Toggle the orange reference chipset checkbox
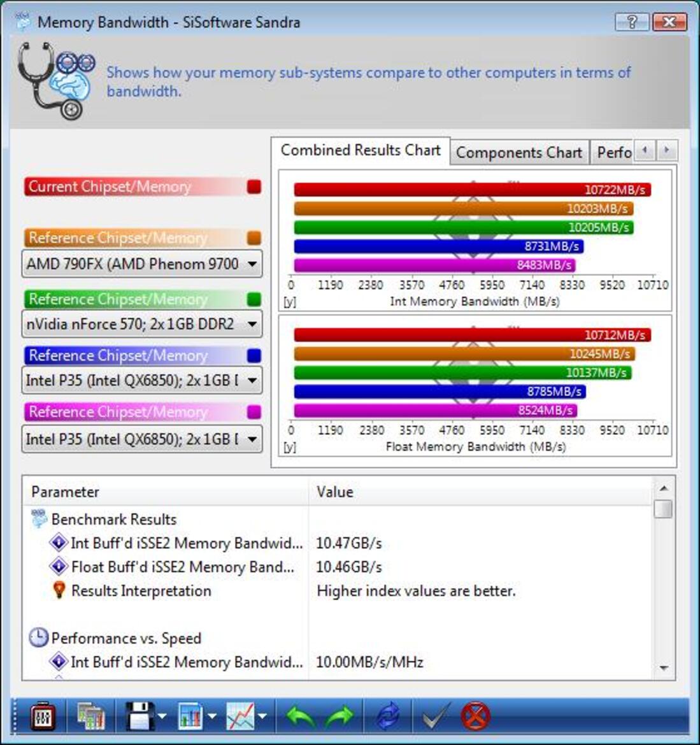The height and width of the screenshot is (745, 700). coord(254,238)
